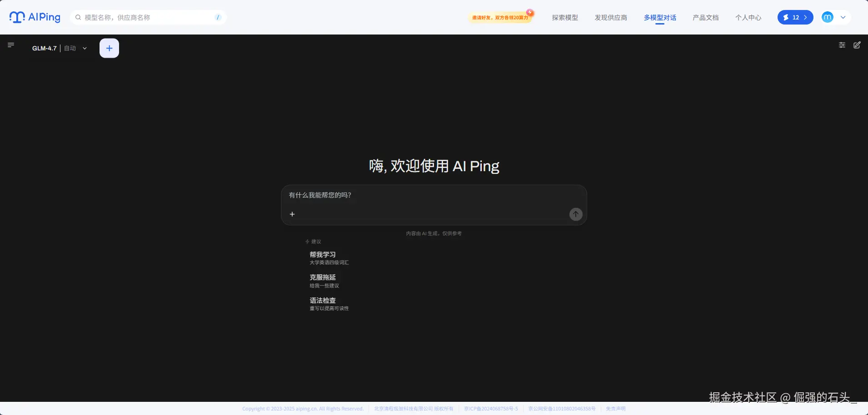The width and height of the screenshot is (868, 415).
Task: Click the welcome heading 嗨, 欢迎使用 AI Ping
Action: (434, 166)
